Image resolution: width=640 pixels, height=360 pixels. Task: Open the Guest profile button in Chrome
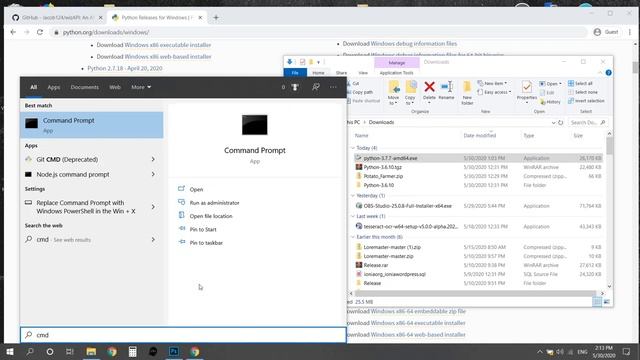coord(606,32)
